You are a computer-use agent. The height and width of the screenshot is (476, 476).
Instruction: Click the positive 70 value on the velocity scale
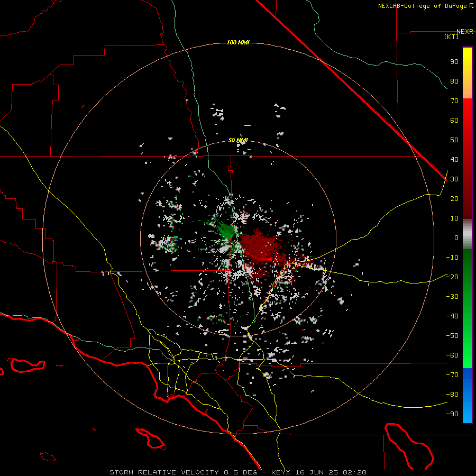coord(454,101)
